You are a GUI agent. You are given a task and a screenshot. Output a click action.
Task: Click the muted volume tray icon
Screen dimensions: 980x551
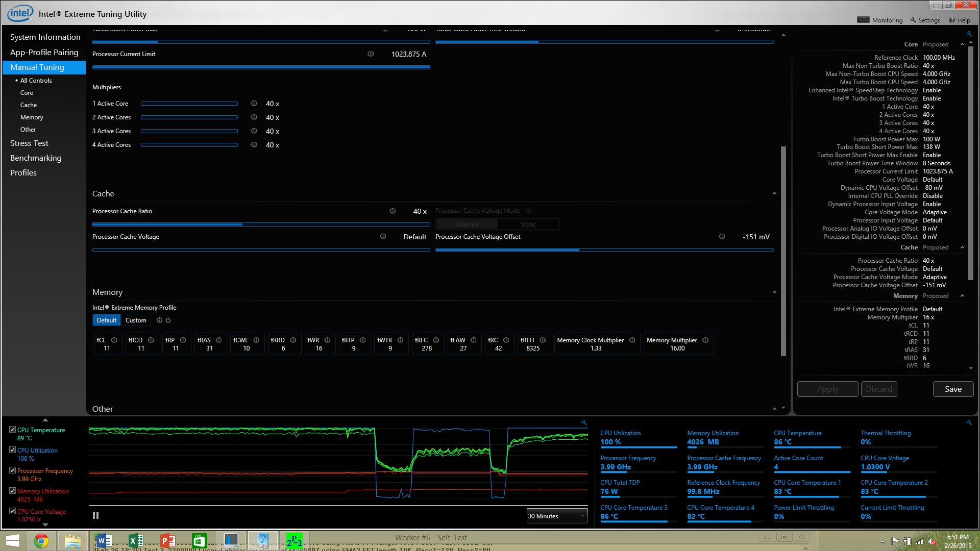pyautogui.click(x=932, y=541)
